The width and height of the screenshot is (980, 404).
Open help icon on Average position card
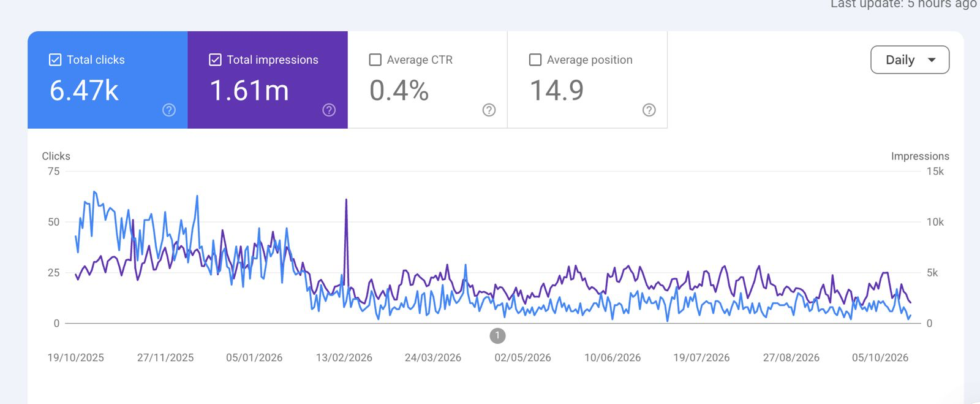pos(649,110)
